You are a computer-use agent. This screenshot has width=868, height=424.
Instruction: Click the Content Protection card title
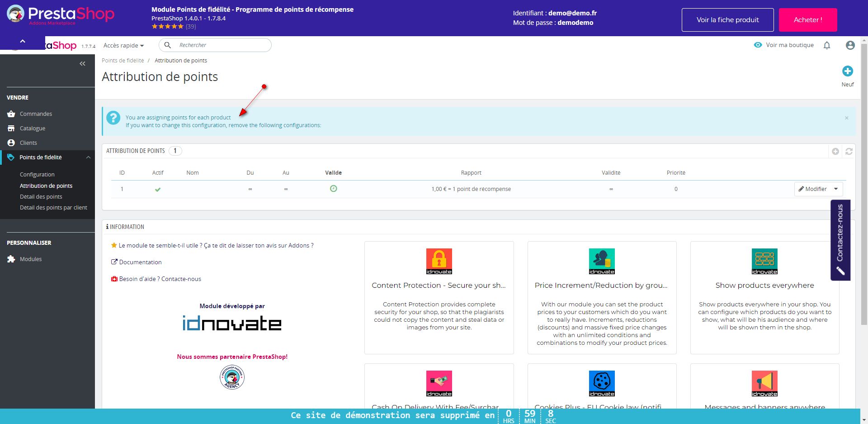pos(439,286)
